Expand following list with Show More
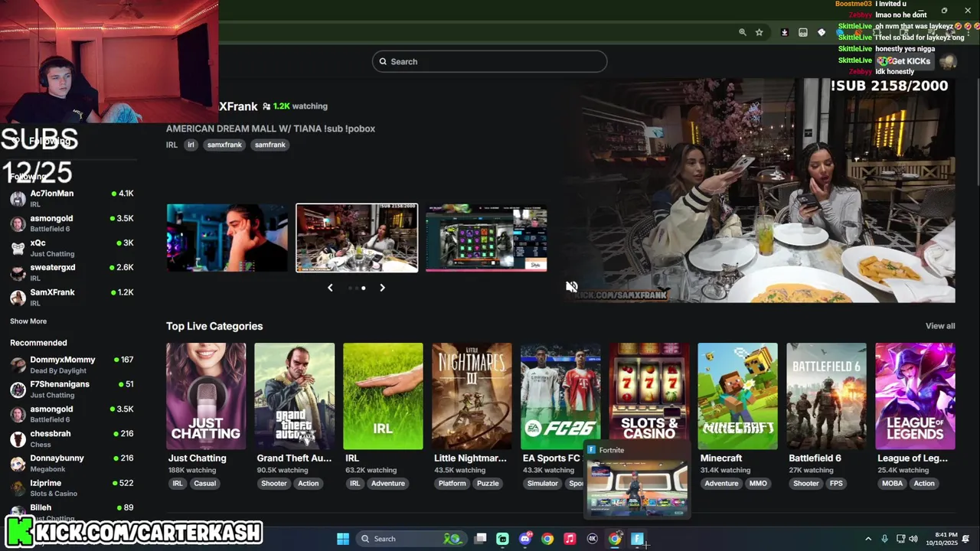The height and width of the screenshot is (551, 980). coord(28,321)
